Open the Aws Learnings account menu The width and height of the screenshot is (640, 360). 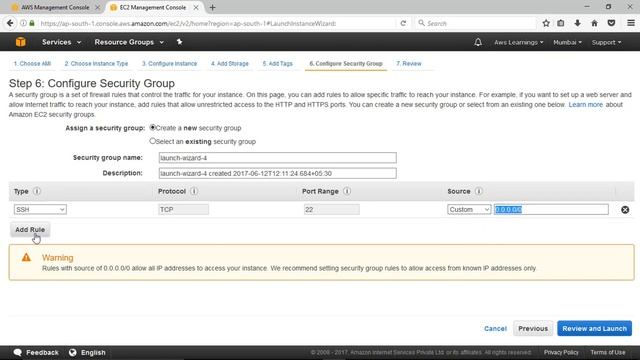(518, 42)
